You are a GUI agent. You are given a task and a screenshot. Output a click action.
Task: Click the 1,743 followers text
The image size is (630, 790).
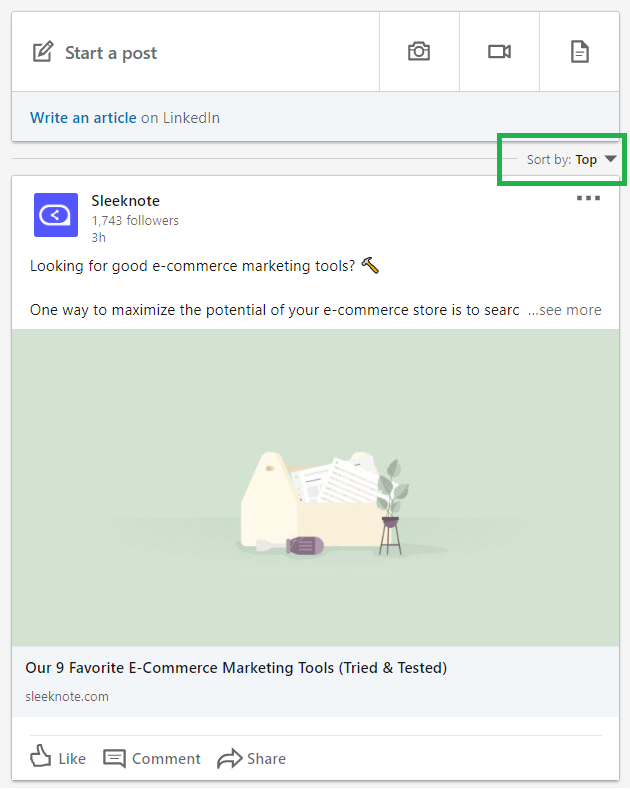135,220
